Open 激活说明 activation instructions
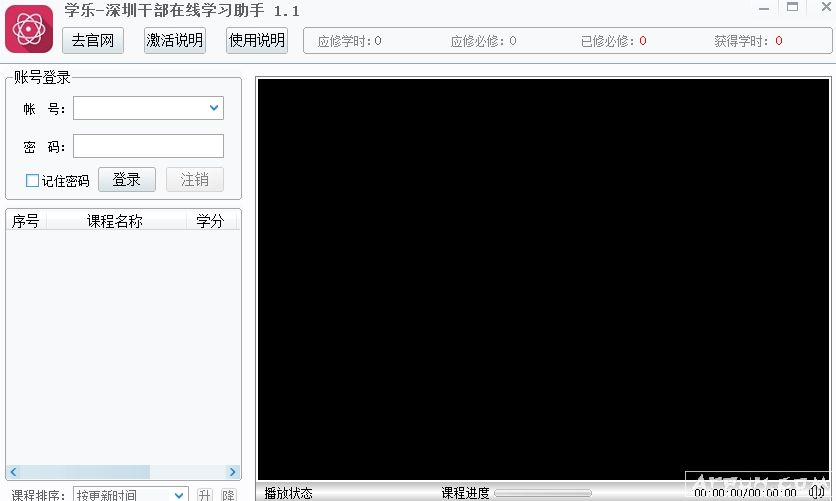 [175, 41]
